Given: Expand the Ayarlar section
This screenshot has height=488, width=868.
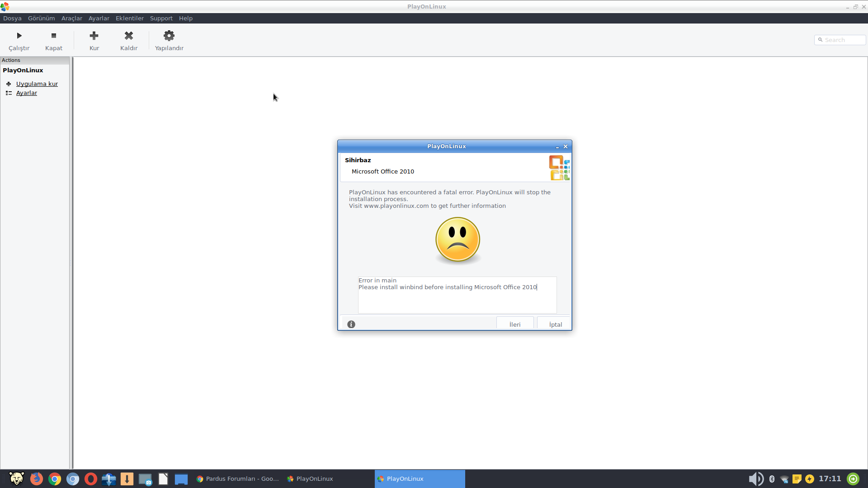Looking at the screenshot, I should pyautogui.click(x=26, y=93).
